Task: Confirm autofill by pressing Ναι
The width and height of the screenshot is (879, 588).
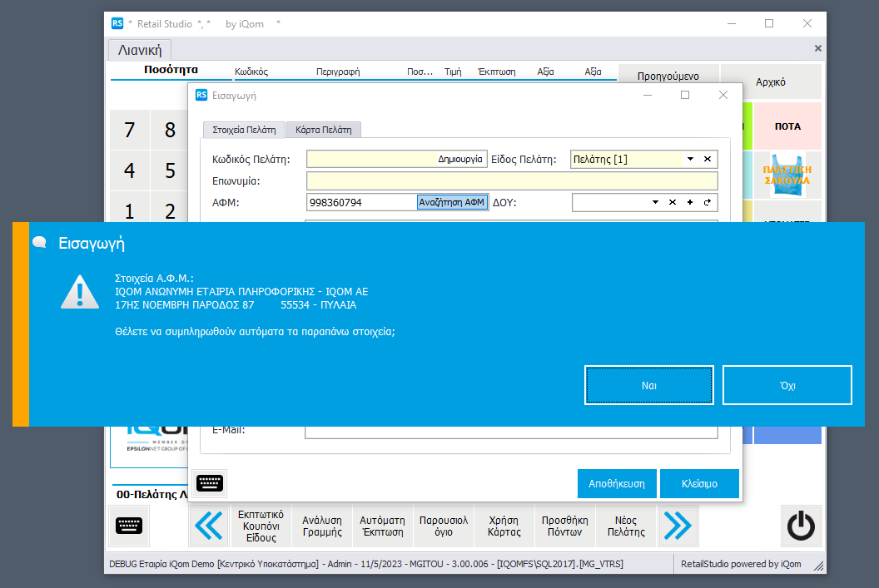Action: click(649, 386)
